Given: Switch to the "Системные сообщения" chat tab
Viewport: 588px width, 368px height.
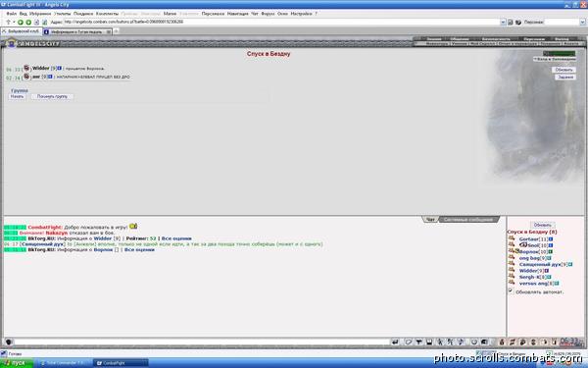Looking at the screenshot, I should click(468, 220).
